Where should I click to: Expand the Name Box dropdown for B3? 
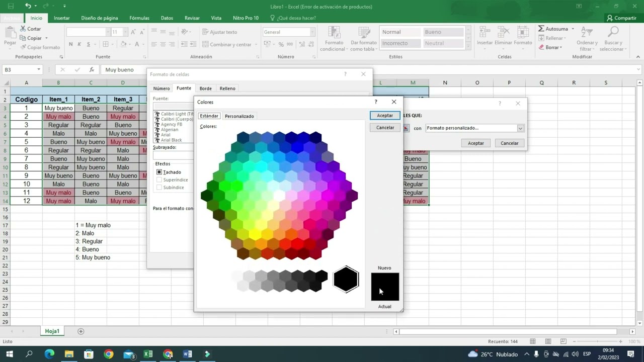click(39, 69)
